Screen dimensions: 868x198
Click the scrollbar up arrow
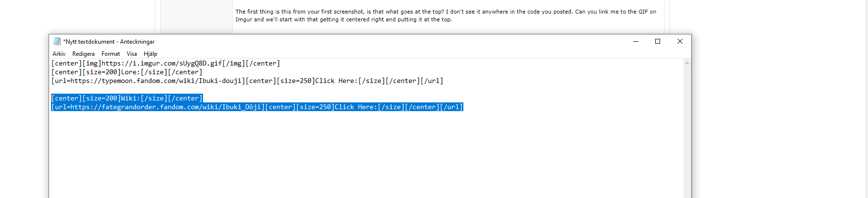coord(687,63)
